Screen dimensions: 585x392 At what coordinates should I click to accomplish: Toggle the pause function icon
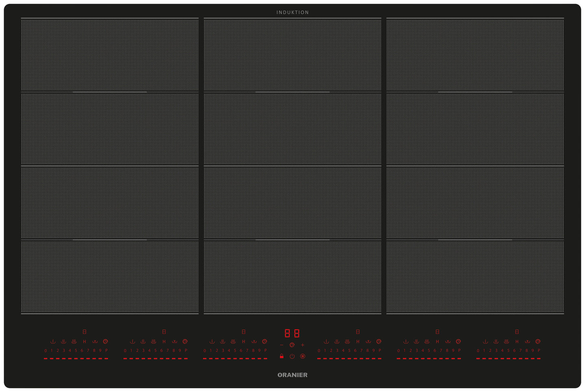pos(303,356)
